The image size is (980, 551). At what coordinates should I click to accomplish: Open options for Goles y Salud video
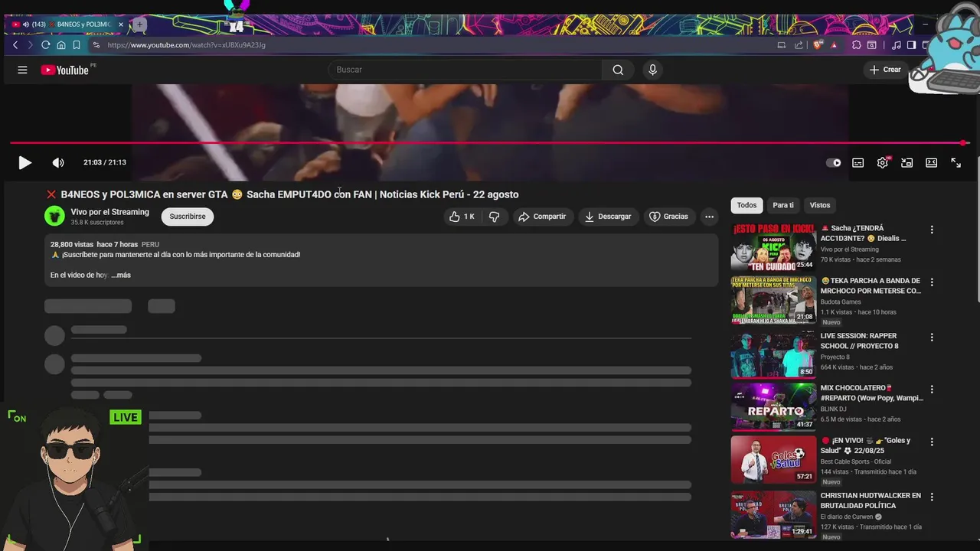(932, 442)
